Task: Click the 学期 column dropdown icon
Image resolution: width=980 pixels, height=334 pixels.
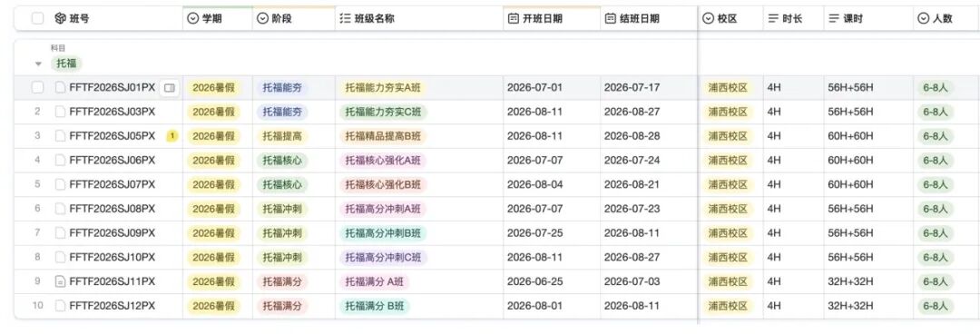Action: pyautogui.click(x=192, y=19)
